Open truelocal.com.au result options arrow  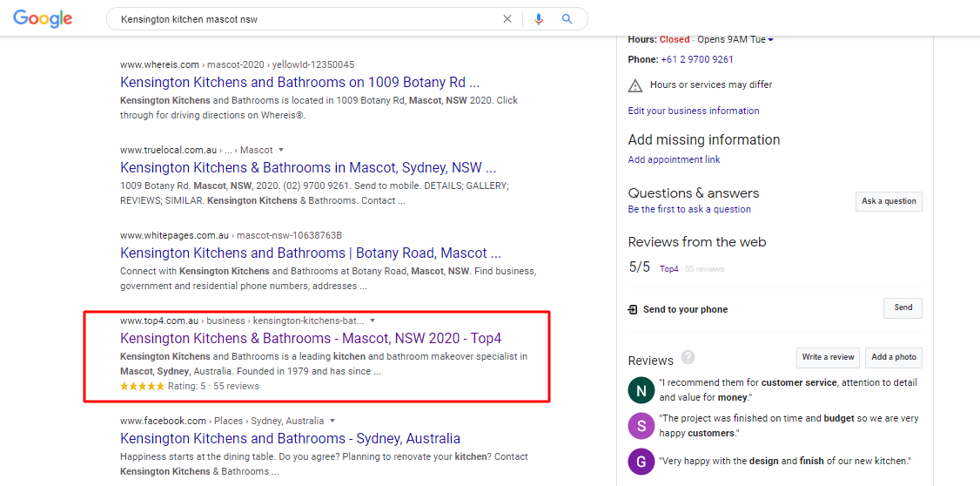click(x=281, y=150)
